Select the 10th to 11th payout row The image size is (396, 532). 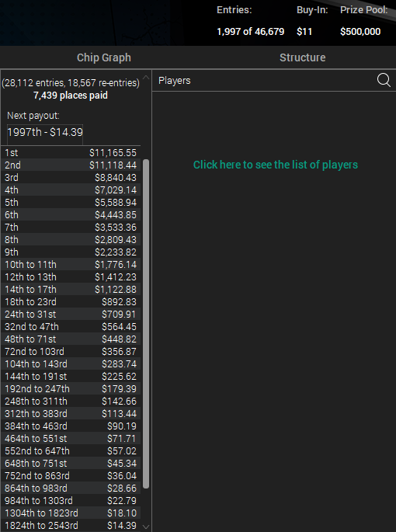click(71, 265)
